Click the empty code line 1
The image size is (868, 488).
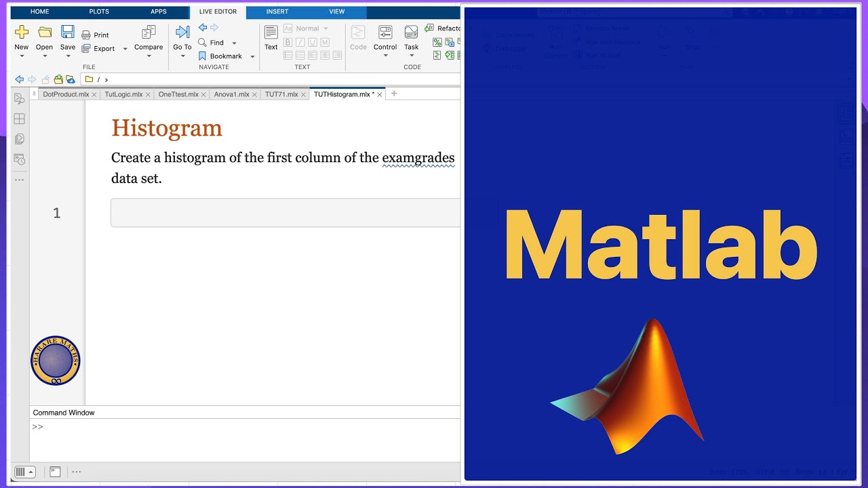pos(285,213)
